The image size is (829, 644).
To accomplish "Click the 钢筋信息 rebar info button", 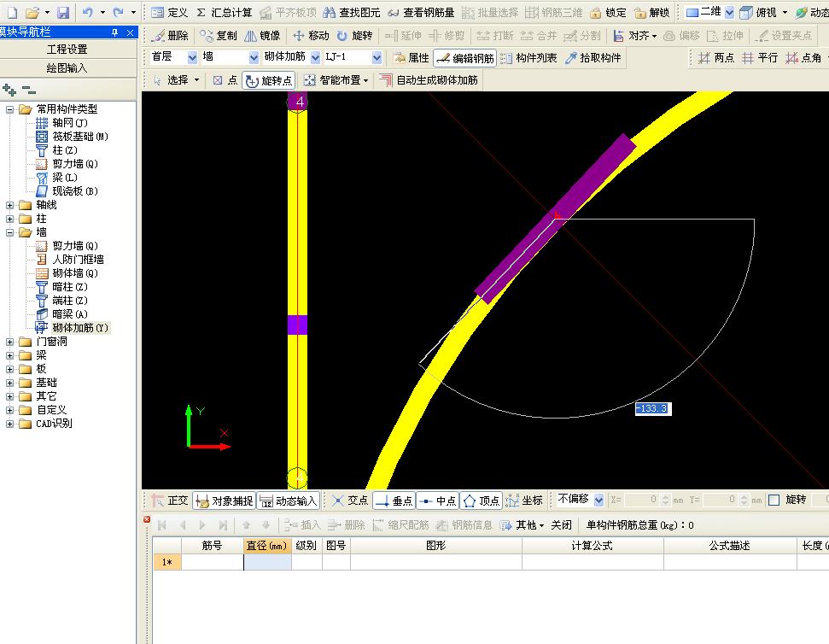I will 463,525.
